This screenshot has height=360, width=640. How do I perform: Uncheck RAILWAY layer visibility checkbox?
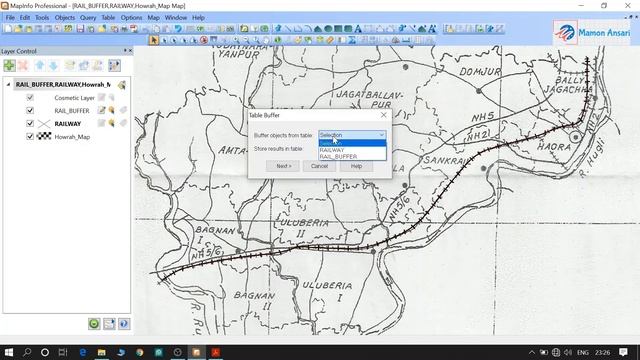(x=30, y=124)
